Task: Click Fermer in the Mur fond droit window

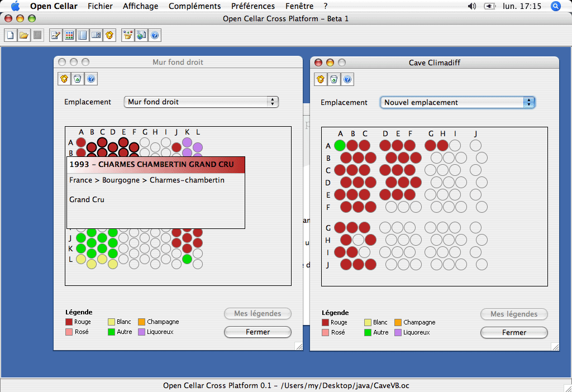Action: pos(258,332)
